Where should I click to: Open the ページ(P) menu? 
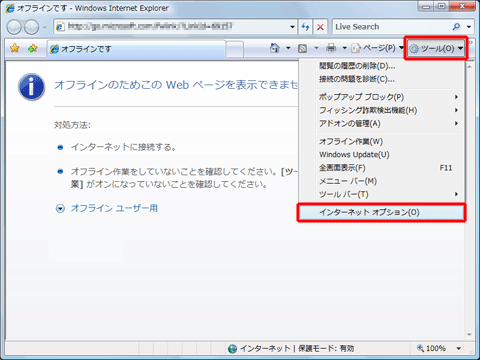[x=377, y=48]
